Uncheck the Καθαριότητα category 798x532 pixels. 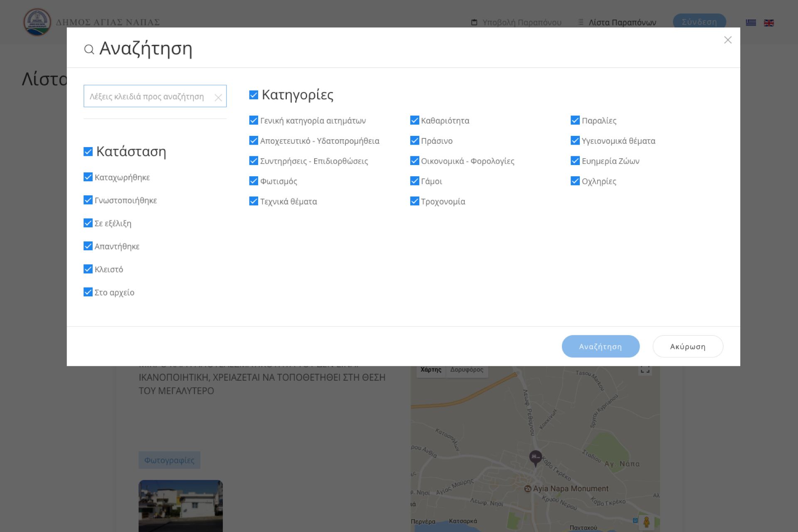pyautogui.click(x=414, y=121)
